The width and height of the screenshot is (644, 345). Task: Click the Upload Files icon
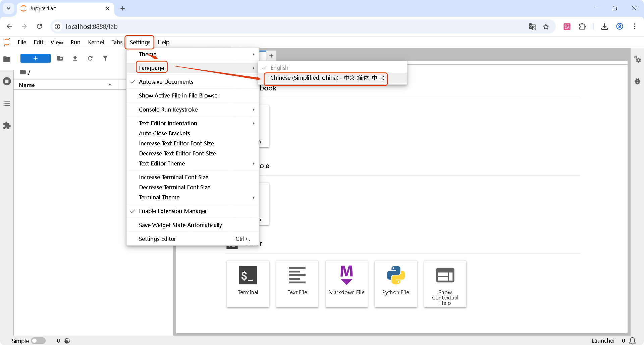click(x=75, y=58)
